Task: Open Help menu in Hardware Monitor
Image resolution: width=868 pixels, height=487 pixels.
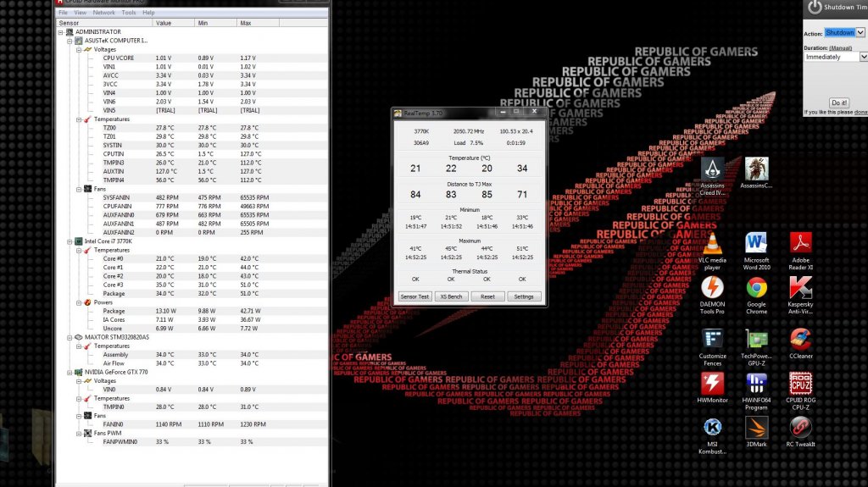Action: pos(148,12)
